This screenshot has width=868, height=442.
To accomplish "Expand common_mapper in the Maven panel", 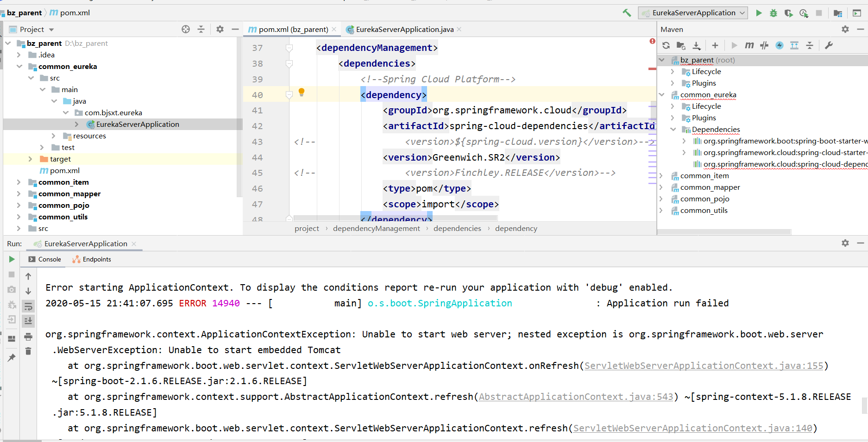I will pyautogui.click(x=661, y=187).
